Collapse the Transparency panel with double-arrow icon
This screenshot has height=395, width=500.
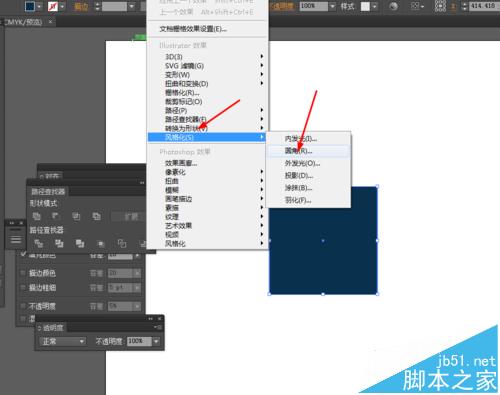point(151,319)
